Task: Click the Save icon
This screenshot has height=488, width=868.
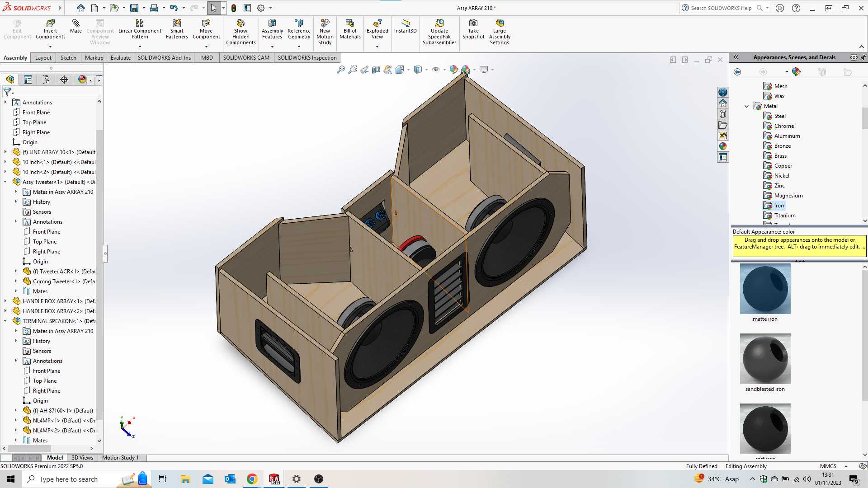Action: pyautogui.click(x=134, y=8)
